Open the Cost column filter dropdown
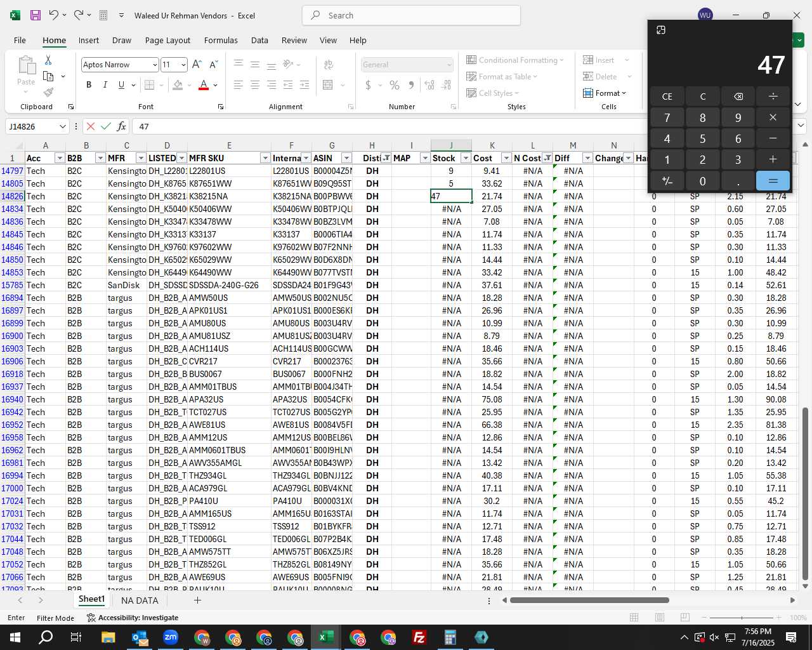 click(506, 158)
